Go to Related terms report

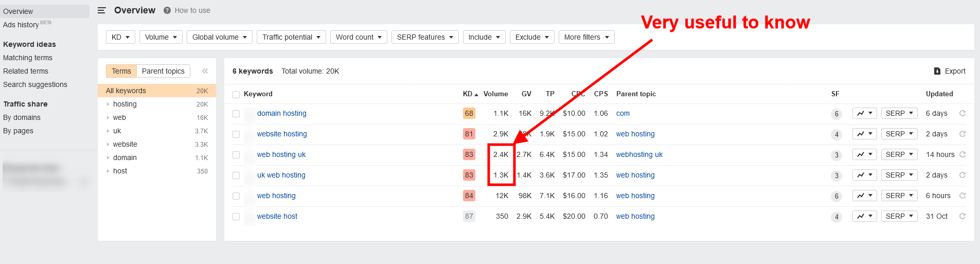coord(26,71)
